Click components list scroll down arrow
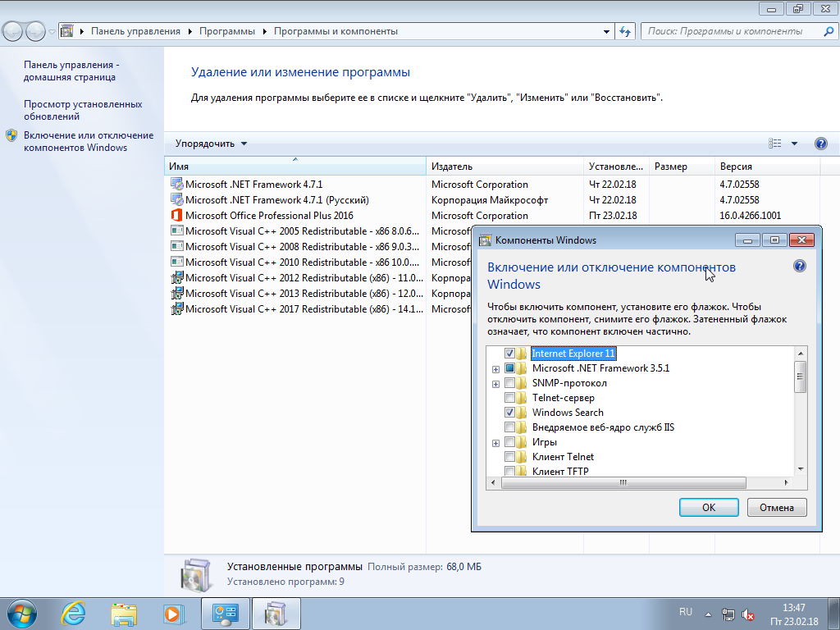The height and width of the screenshot is (630, 840). pyautogui.click(x=801, y=468)
